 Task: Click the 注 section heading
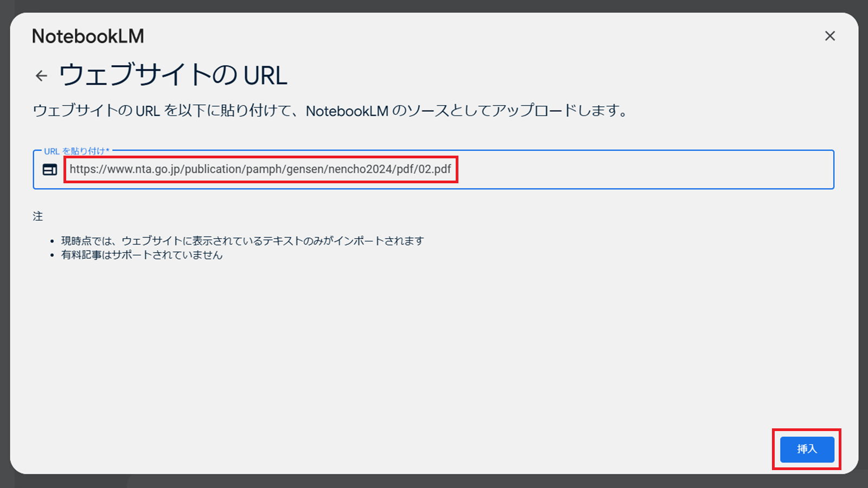pyautogui.click(x=37, y=216)
